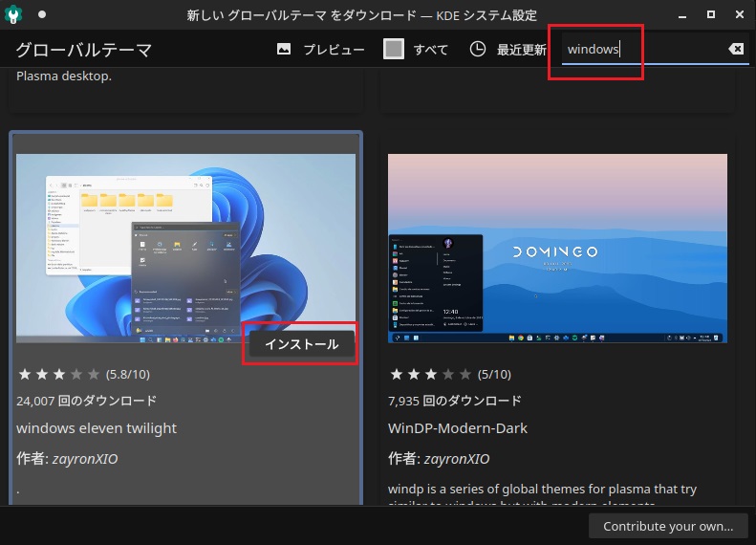Open the プレビュー view mode option
Screen dimensions: 756x545
point(334,49)
